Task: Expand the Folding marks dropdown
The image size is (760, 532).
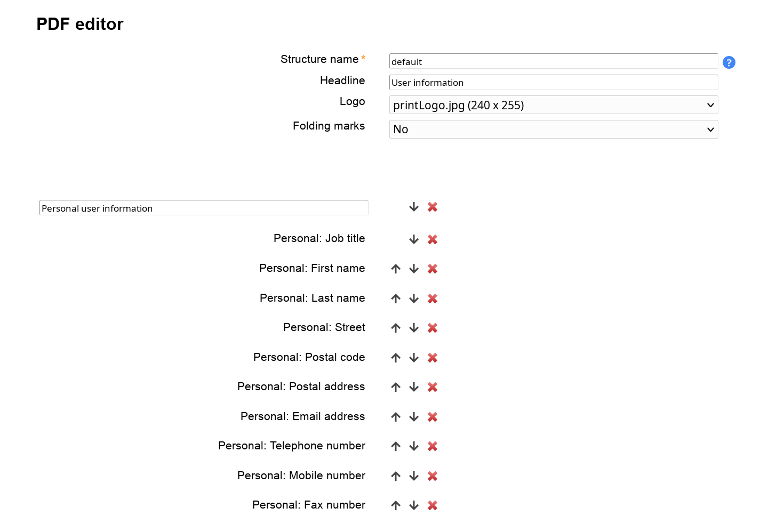Action: pos(553,129)
